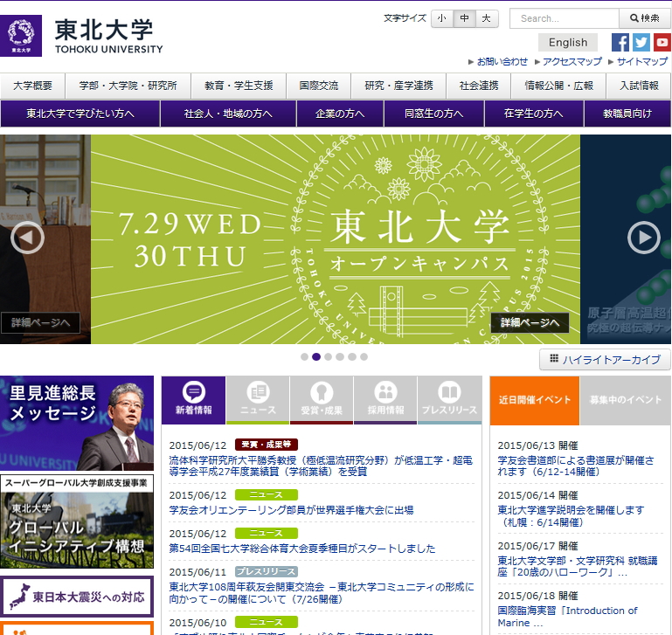Show previous slide with left arrow
Viewport: 672px width, 635px height.
point(27,237)
